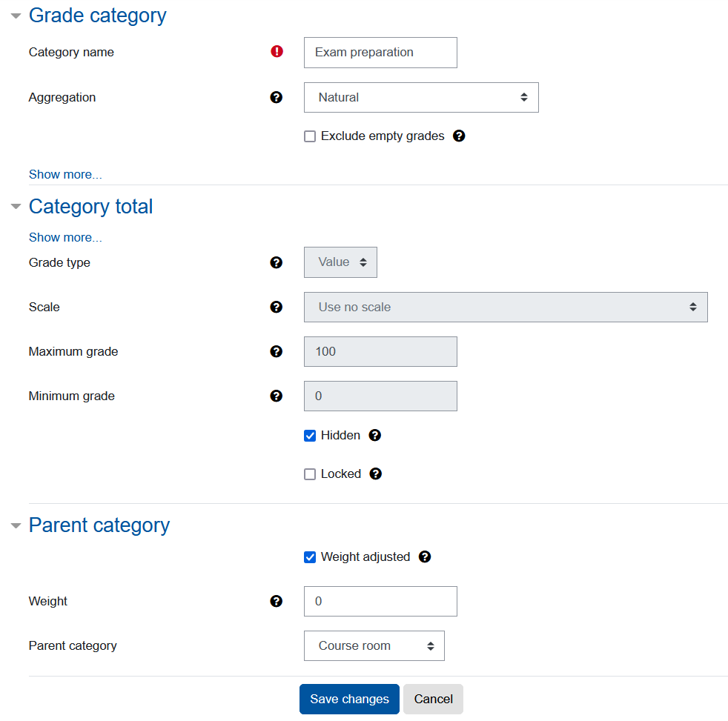Open help icon for Maximum grade
The width and height of the screenshot is (728, 721).
(x=277, y=352)
